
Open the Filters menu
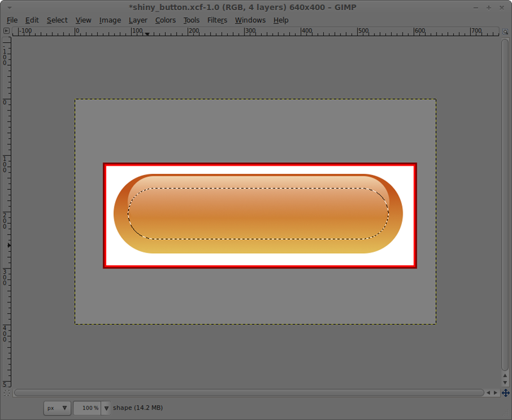coord(217,20)
